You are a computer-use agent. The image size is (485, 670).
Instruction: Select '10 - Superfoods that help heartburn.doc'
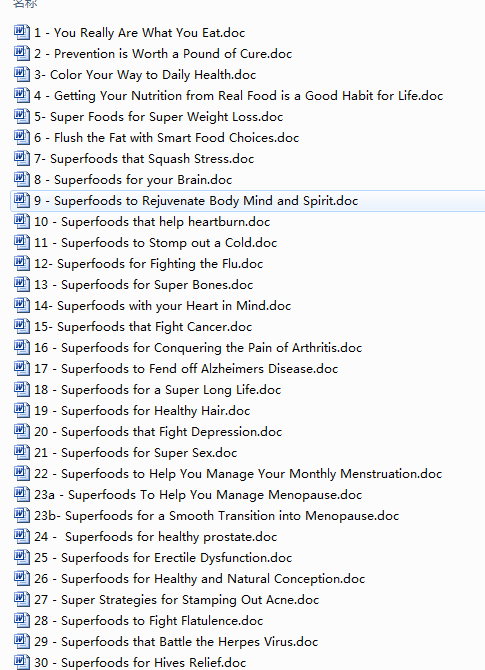[x=152, y=222]
